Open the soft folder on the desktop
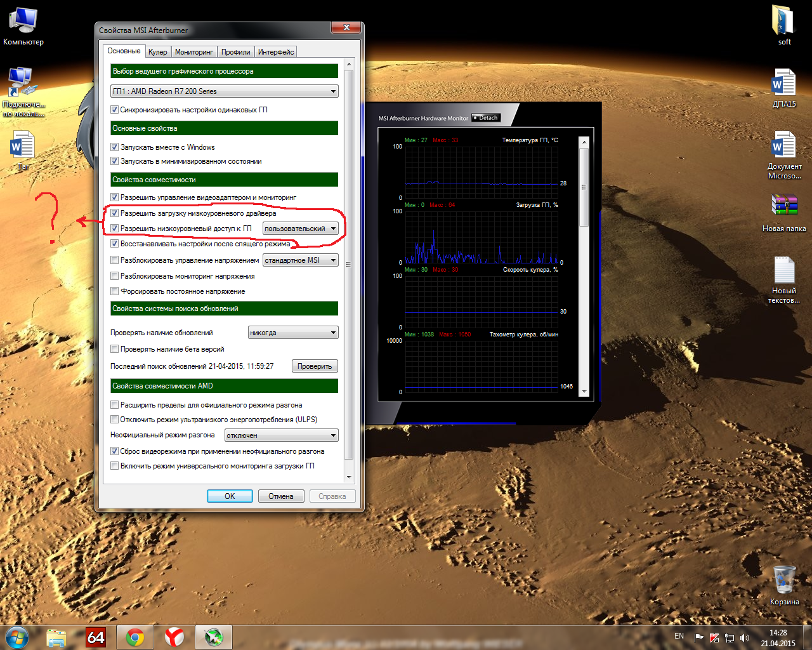The height and width of the screenshot is (650, 812). [784, 26]
